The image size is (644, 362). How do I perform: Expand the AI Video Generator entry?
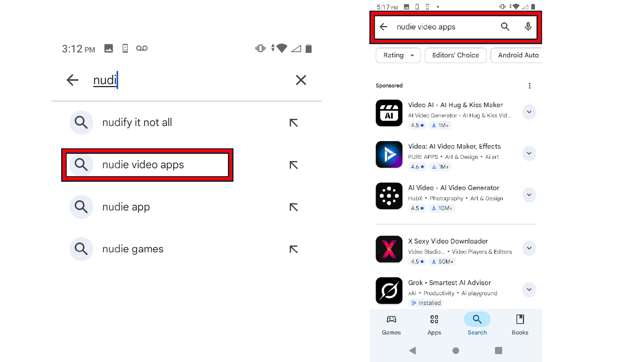[529, 195]
